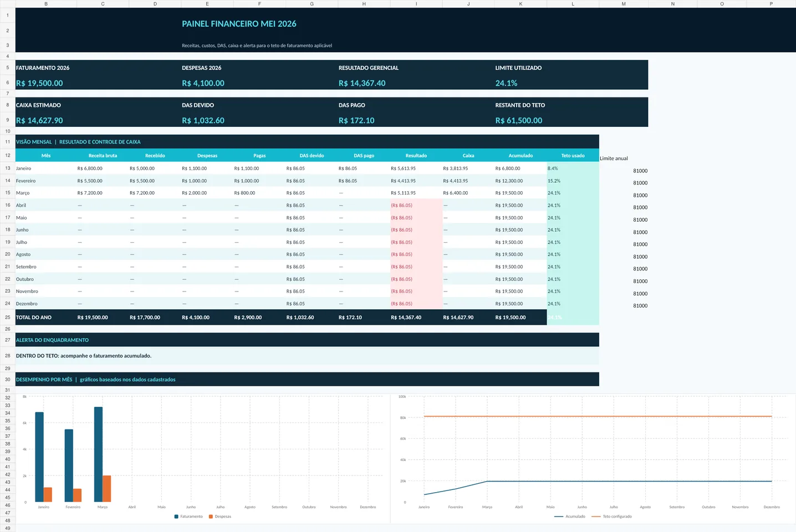
Task: Click the Recebido table header
Action: click(x=155, y=156)
